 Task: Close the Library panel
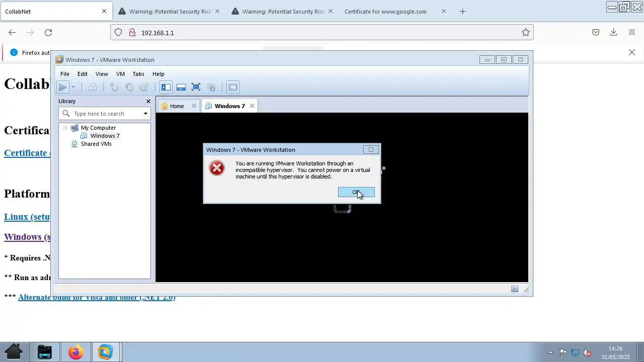pyautogui.click(x=148, y=102)
